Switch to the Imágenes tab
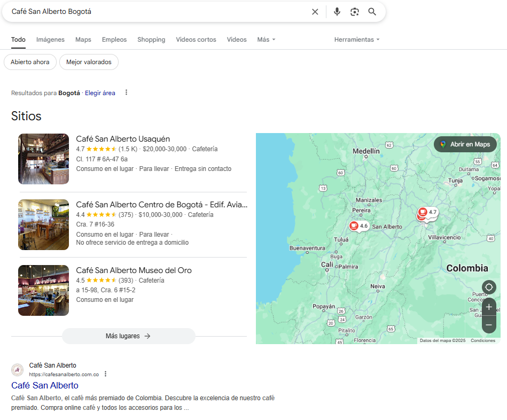Image resolution: width=507 pixels, height=420 pixels. (x=50, y=40)
